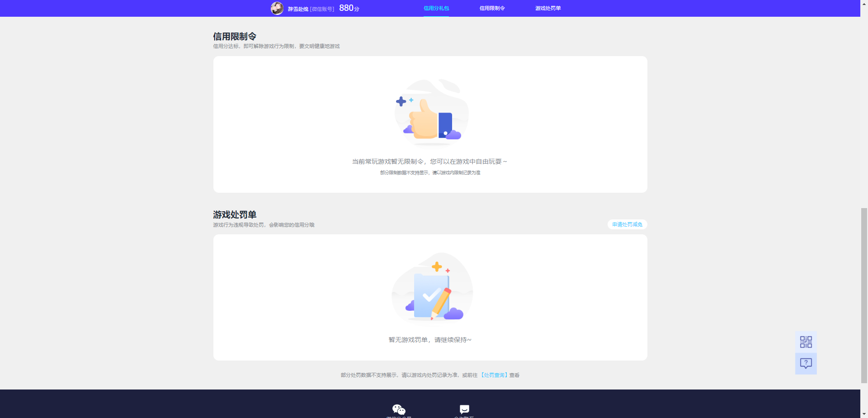Switch to the 信用分礼包 tab
Viewport: 868px width, 418px height.
tap(436, 8)
